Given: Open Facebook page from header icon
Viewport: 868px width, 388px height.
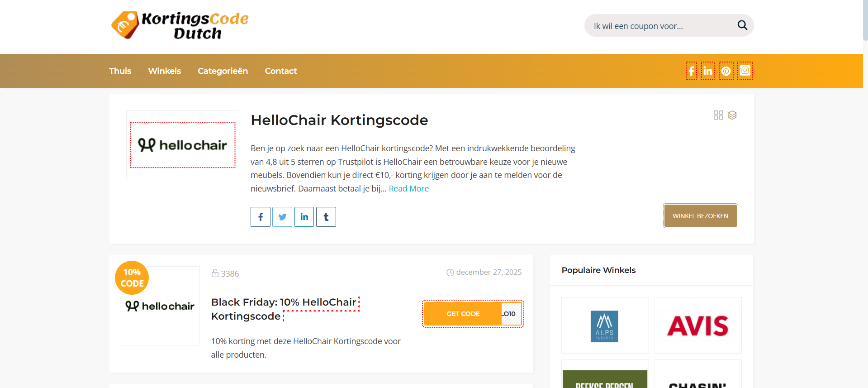Looking at the screenshot, I should pyautogui.click(x=691, y=71).
